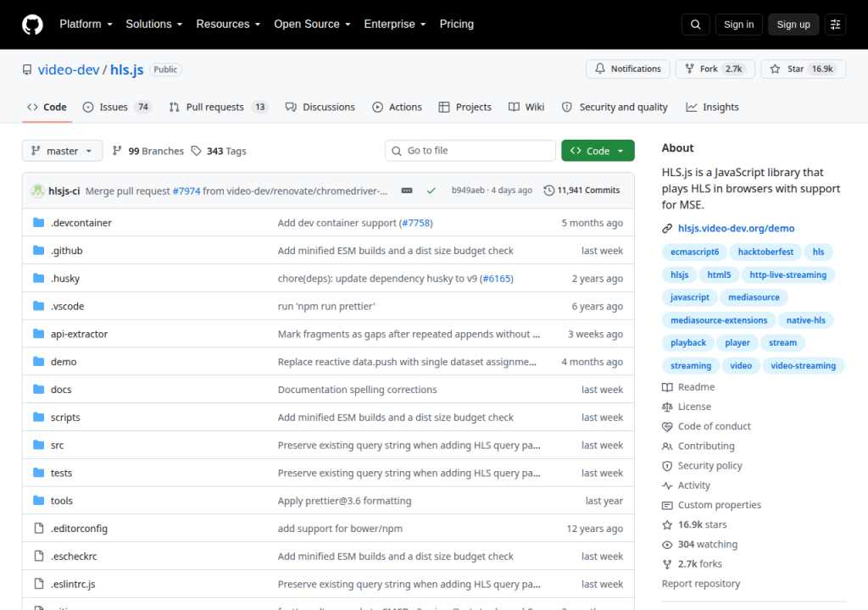Open the Insights tab
Viewport: 868px width, 610px height.
tap(712, 108)
